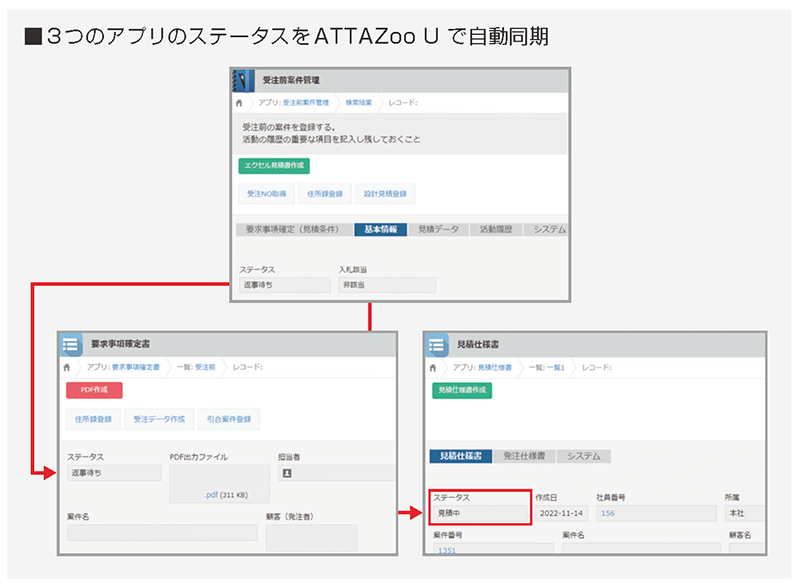The height and width of the screenshot is (584, 800).
Task: Click the home icon in 要求事項確定書 breadcrumb
Action: tap(68, 367)
